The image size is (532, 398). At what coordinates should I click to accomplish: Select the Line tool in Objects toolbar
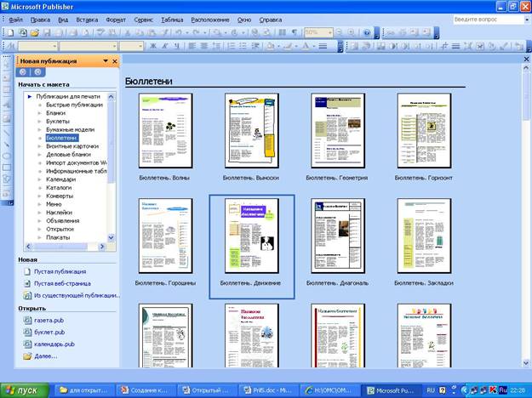click(7, 132)
